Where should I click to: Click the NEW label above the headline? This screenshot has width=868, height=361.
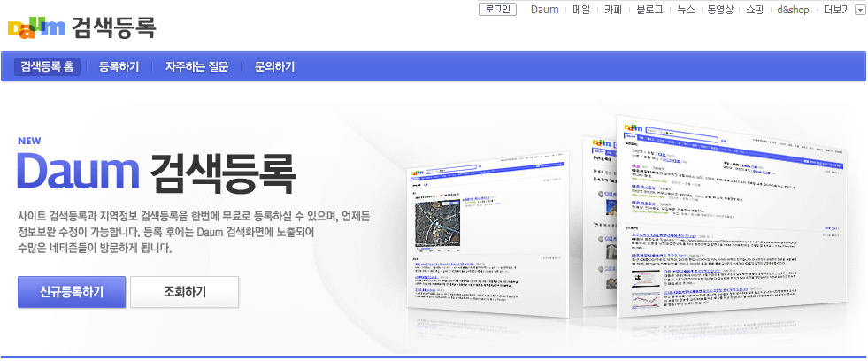coord(29,141)
